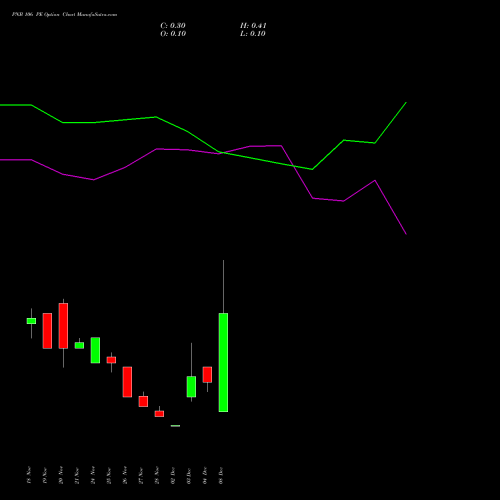Click the high value H: 0.41
This screenshot has width=500, height=500.
pyautogui.click(x=253, y=26)
